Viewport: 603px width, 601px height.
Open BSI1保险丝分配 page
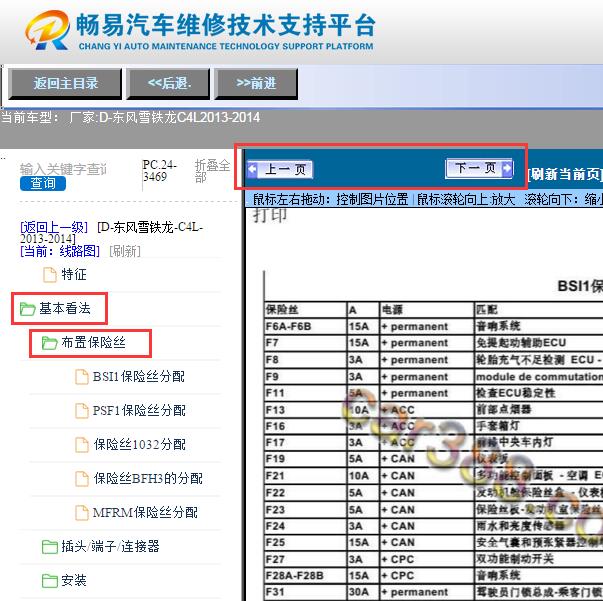139,376
